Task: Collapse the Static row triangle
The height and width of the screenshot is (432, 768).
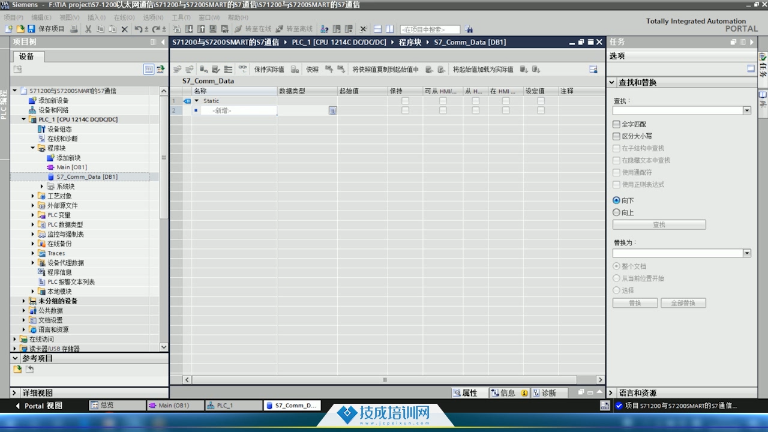Action: 197,101
